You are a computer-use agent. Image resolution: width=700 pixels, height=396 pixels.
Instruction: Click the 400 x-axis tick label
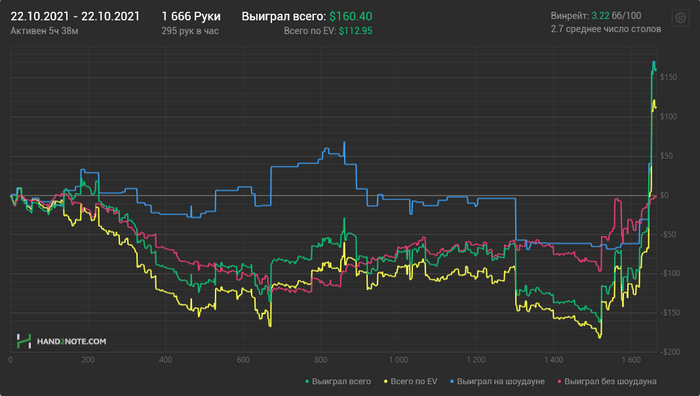[165, 360]
